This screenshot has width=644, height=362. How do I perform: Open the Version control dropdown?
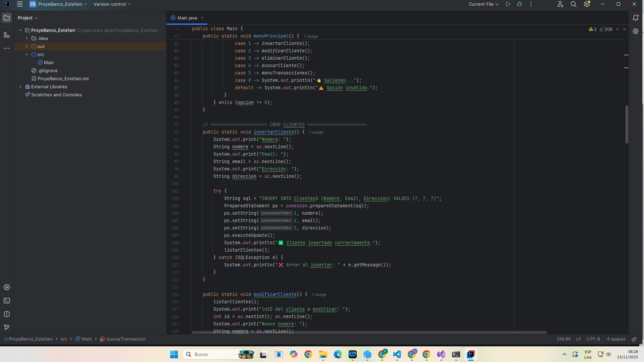point(112,4)
